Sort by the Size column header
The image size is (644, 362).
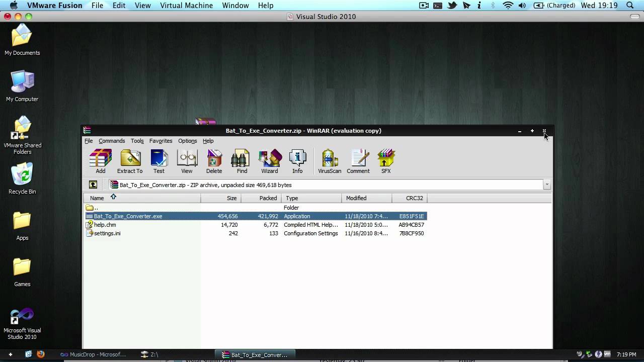click(x=221, y=198)
